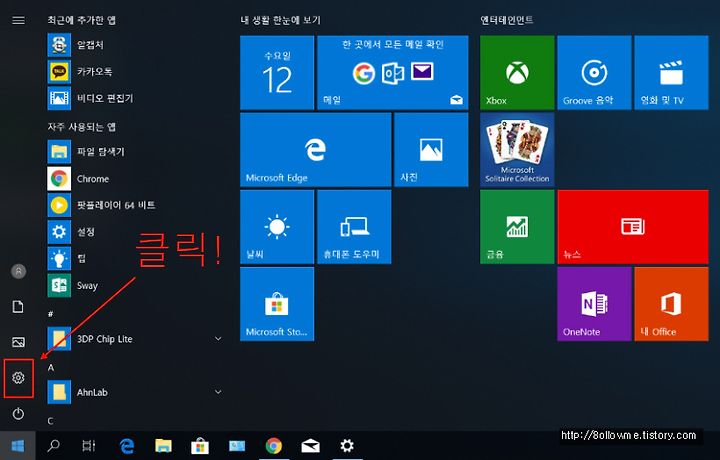Viewport: 720px width, 460px height.
Task: Open the red 뉴스 news tile
Action: (633, 227)
